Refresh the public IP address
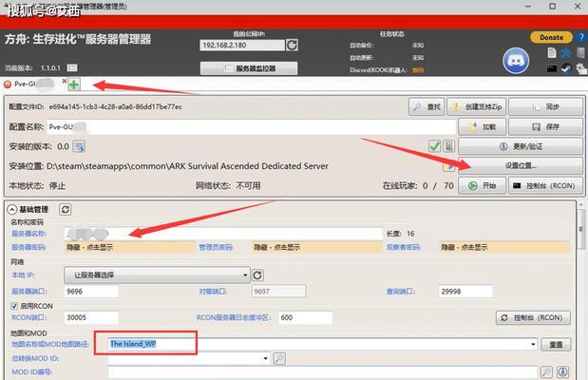 point(292,46)
